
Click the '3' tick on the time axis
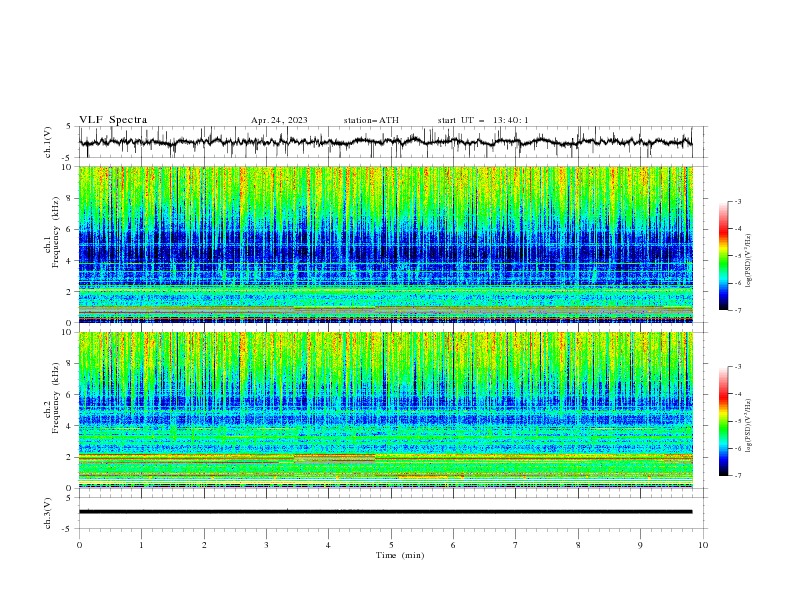(x=266, y=545)
